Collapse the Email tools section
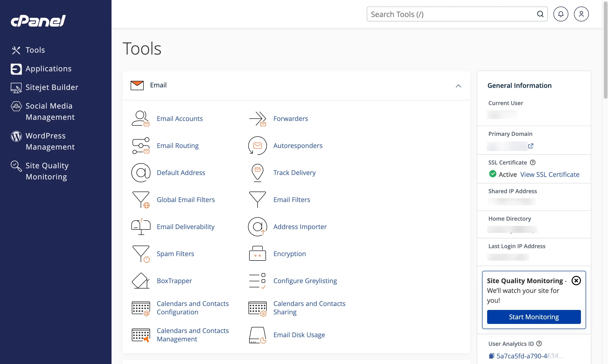608x364 pixels. (459, 86)
